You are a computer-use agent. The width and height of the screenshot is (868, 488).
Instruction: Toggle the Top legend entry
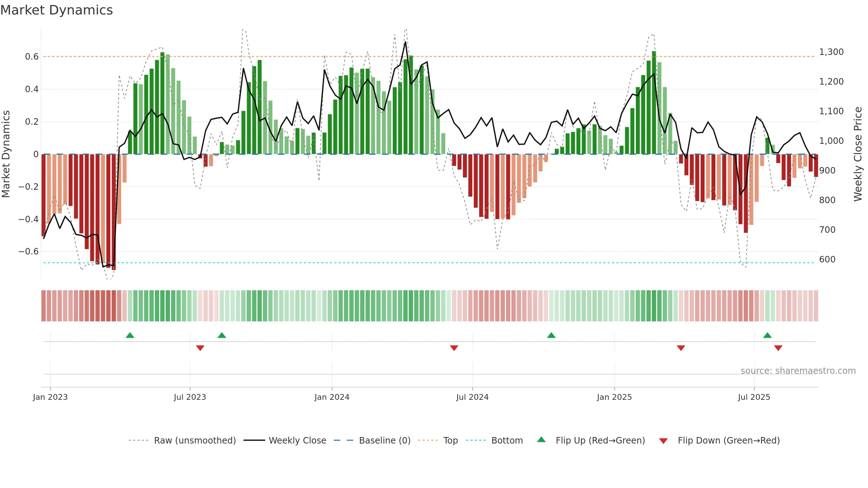[438, 440]
